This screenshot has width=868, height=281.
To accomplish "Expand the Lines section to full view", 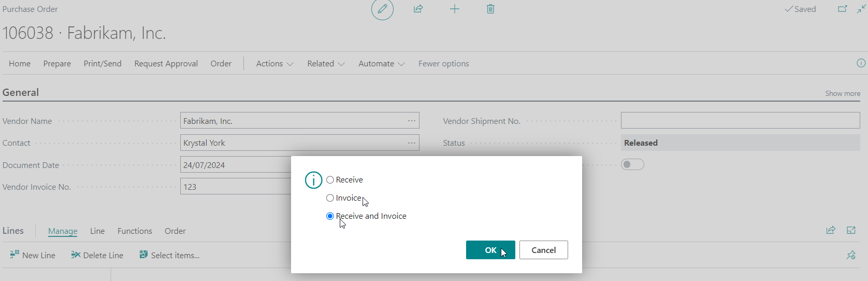I will 851,230.
